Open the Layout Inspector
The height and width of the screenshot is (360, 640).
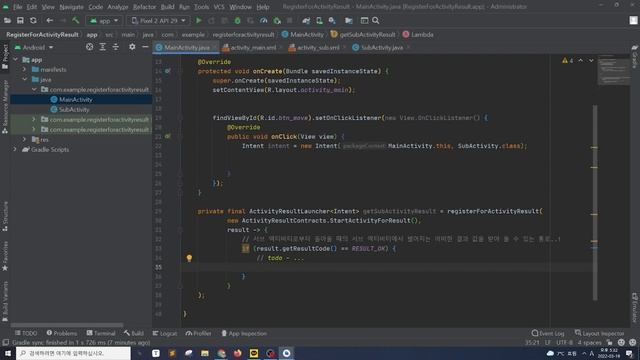(600, 333)
